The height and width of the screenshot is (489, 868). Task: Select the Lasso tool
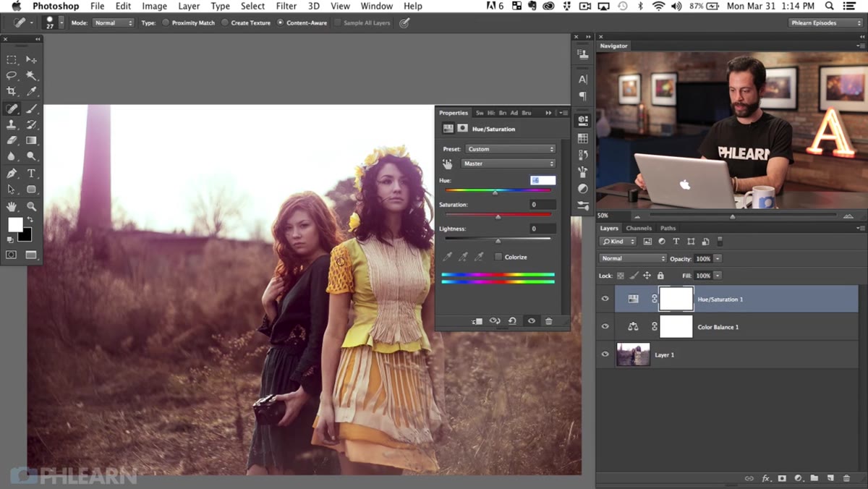pos(12,75)
